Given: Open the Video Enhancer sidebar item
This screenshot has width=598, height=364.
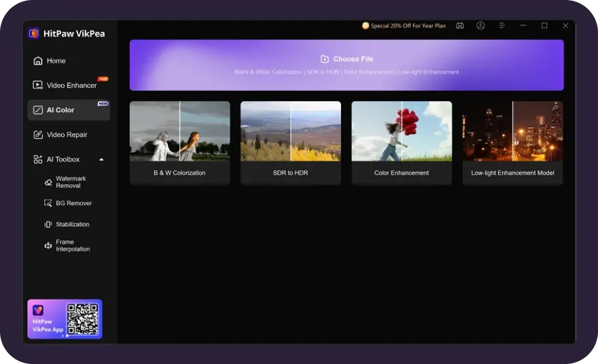Looking at the screenshot, I should point(69,86).
